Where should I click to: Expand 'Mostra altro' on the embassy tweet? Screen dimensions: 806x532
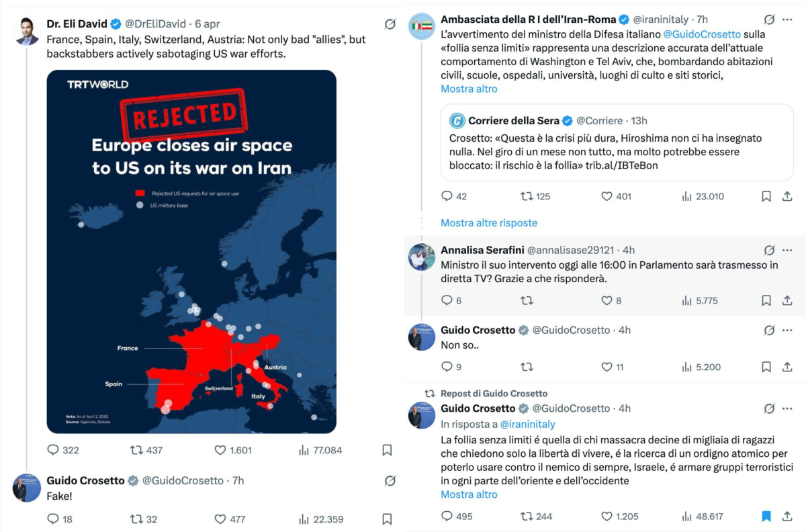(x=468, y=88)
